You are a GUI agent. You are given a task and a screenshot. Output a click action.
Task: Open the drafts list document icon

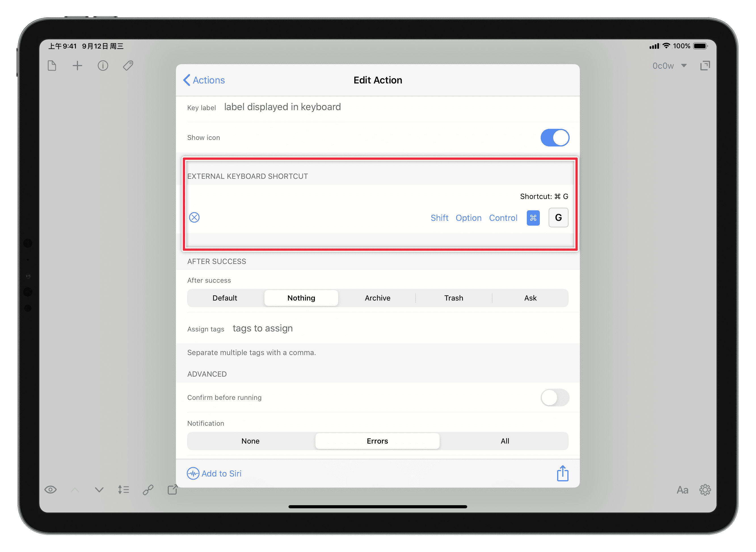click(x=52, y=66)
